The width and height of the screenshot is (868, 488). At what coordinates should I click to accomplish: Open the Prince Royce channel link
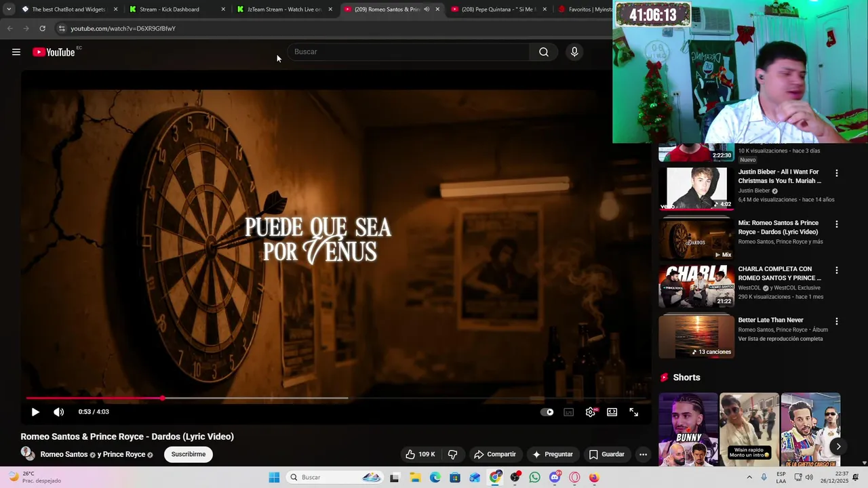tap(123, 454)
